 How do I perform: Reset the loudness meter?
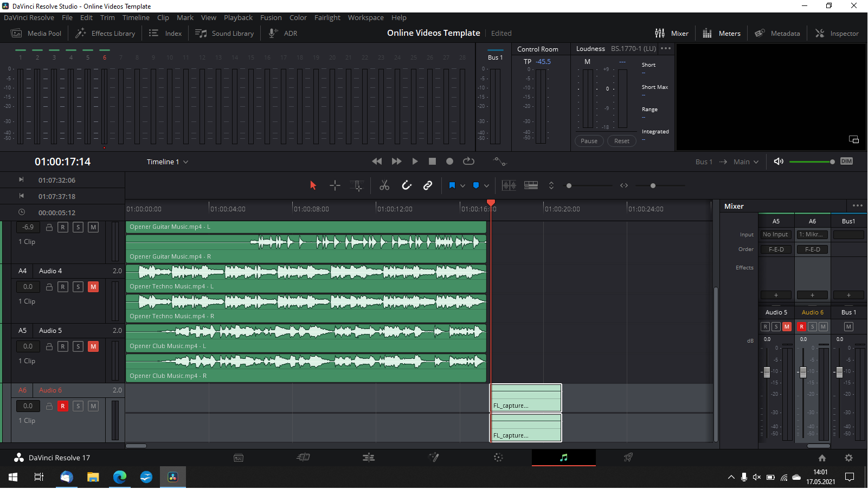coord(622,141)
